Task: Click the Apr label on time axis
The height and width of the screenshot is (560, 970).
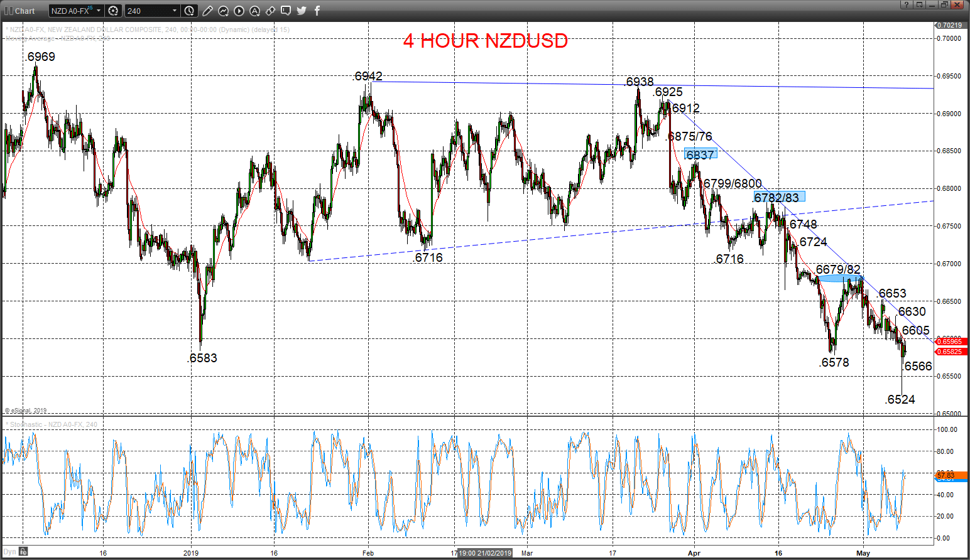Action: pyautogui.click(x=694, y=553)
